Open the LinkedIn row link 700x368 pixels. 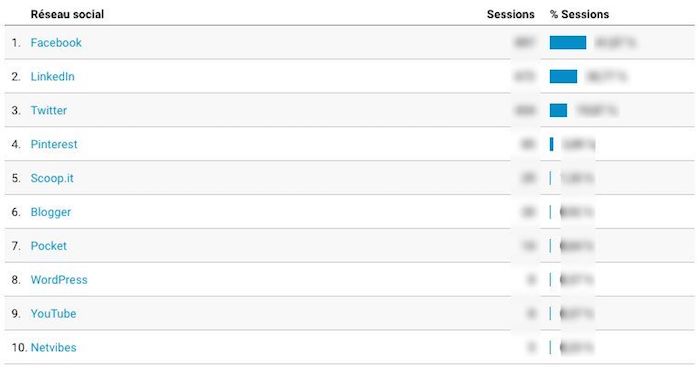pos(52,76)
